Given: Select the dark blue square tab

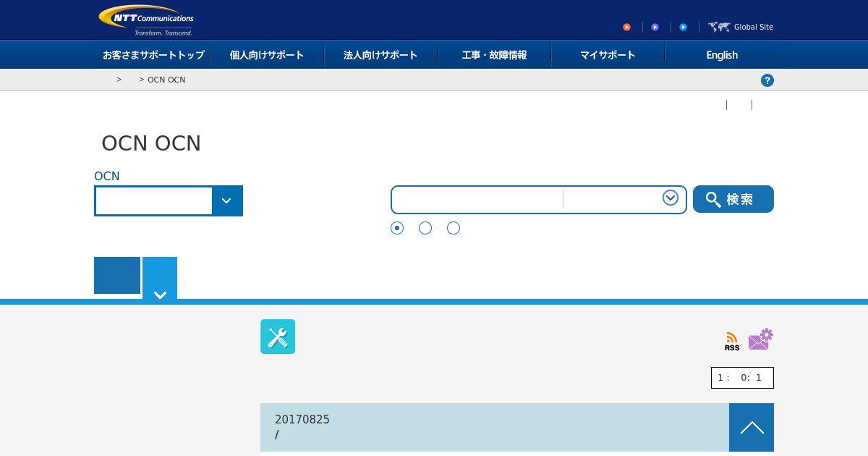Looking at the screenshot, I should [x=117, y=275].
